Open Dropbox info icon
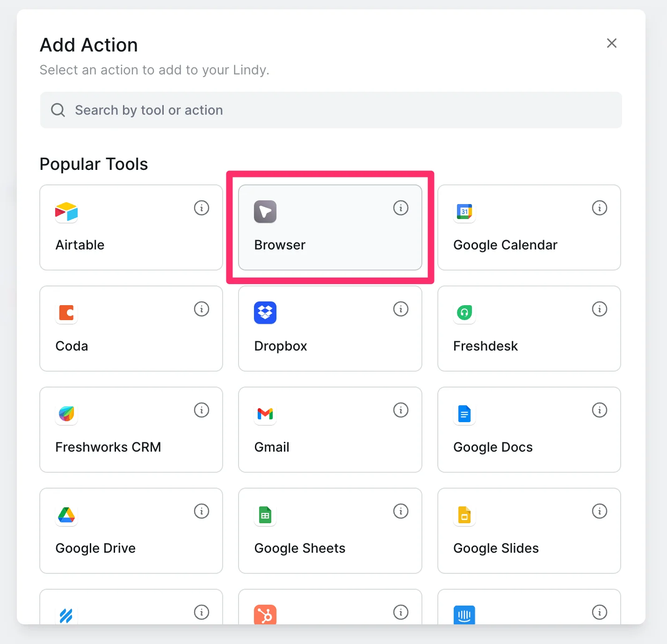 [x=401, y=309]
